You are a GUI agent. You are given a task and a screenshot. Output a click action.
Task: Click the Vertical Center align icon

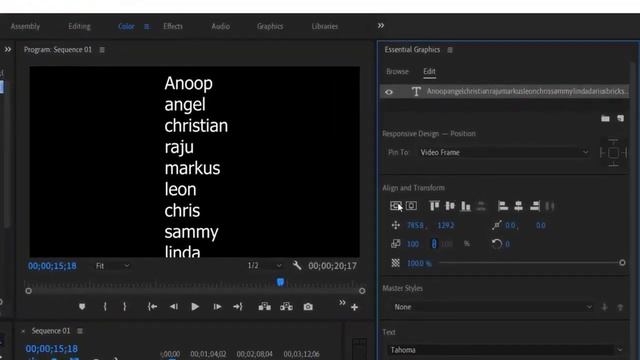click(395, 206)
